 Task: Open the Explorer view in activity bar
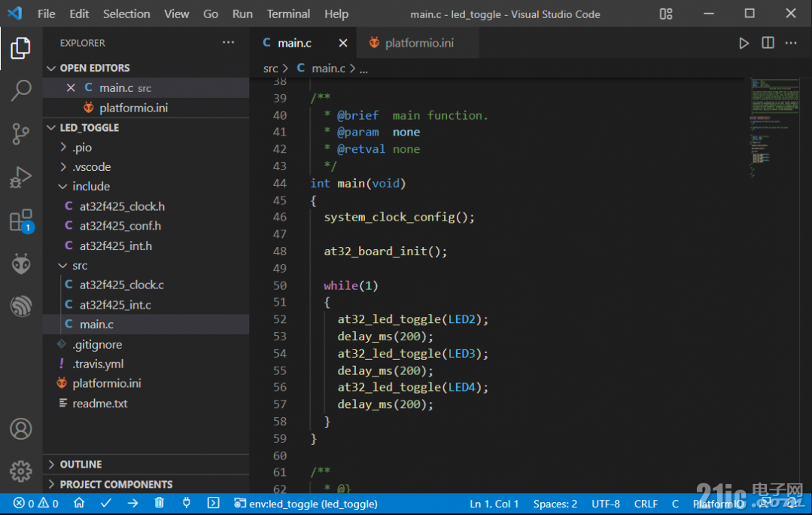point(21,48)
